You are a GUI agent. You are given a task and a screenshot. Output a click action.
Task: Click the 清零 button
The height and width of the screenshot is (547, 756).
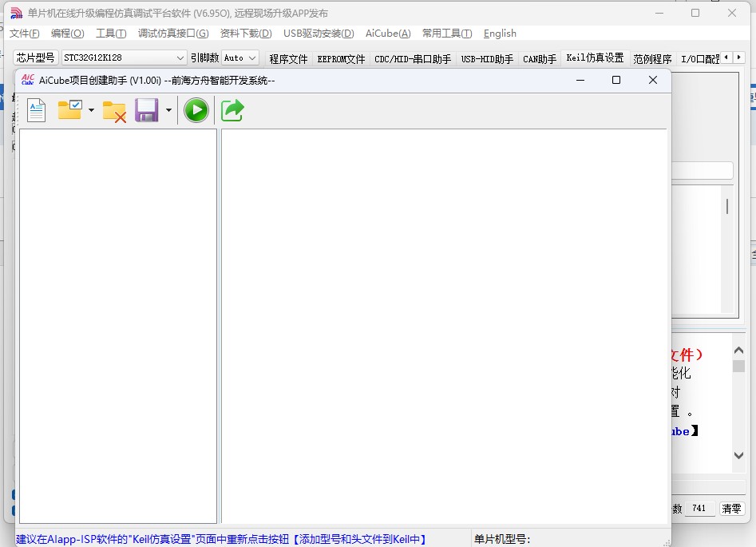[731, 509]
